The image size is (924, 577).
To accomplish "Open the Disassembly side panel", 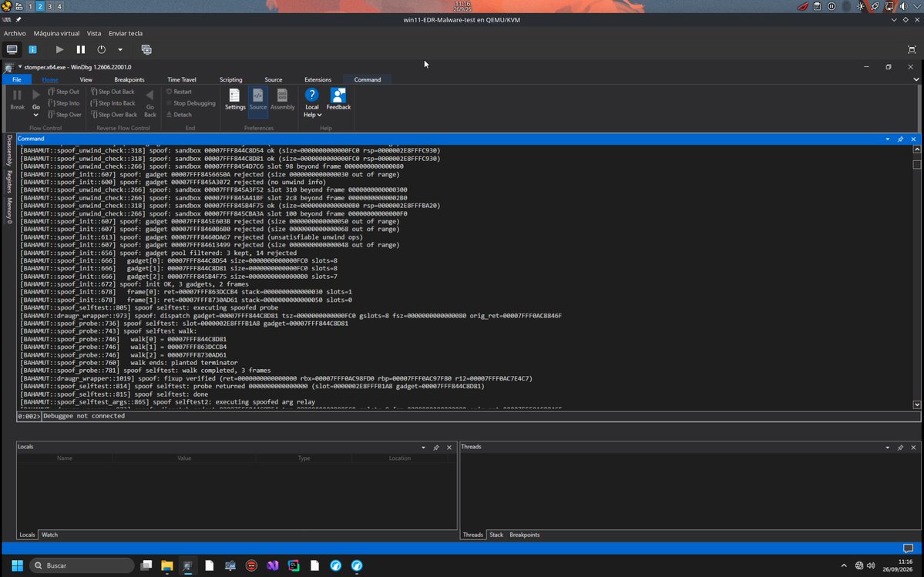I will tap(9, 150).
